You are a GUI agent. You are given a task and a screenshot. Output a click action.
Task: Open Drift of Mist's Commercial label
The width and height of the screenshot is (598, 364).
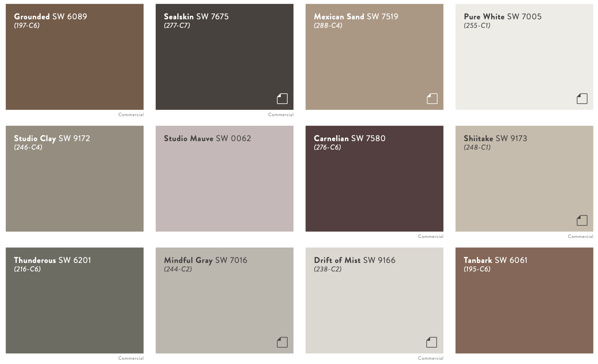(430, 358)
